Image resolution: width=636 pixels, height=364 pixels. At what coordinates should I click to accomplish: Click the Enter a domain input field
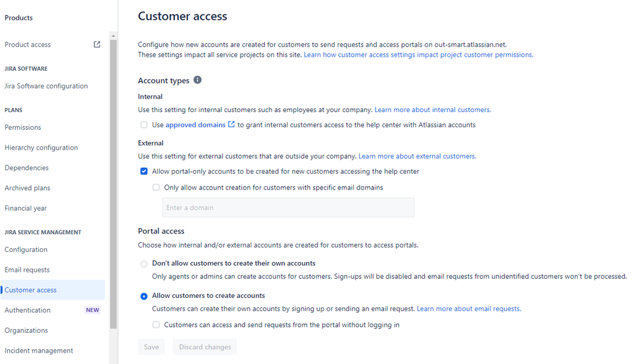pos(288,207)
